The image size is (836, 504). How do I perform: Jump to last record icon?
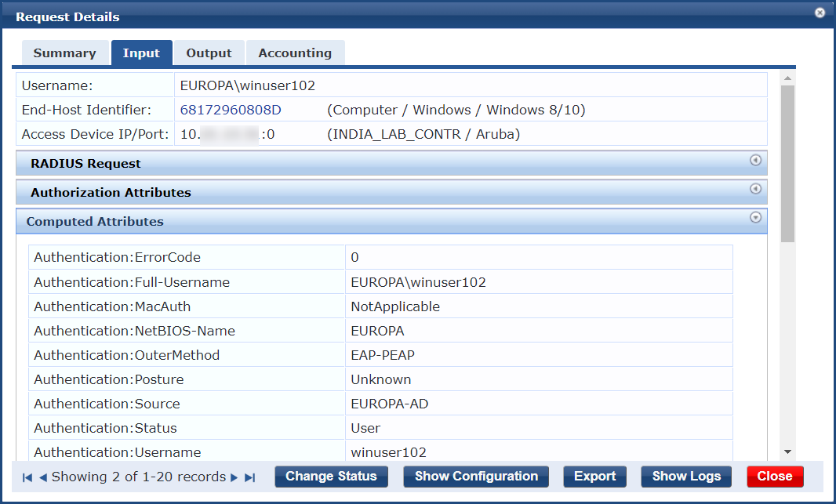249,477
